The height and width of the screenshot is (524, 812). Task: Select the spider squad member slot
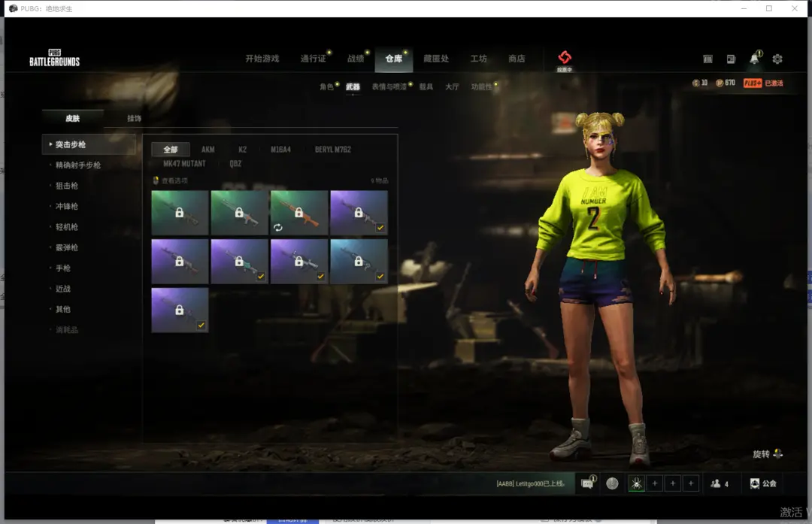[637, 483]
